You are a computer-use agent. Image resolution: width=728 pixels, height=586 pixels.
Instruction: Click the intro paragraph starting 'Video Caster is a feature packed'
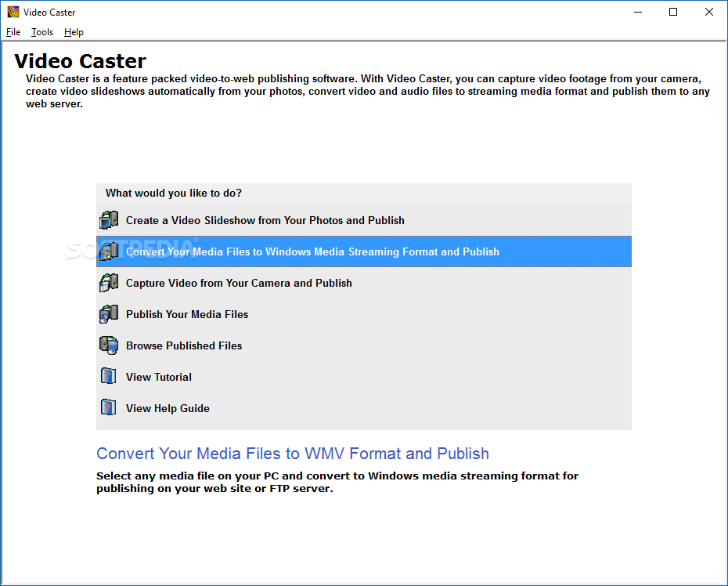click(x=367, y=91)
